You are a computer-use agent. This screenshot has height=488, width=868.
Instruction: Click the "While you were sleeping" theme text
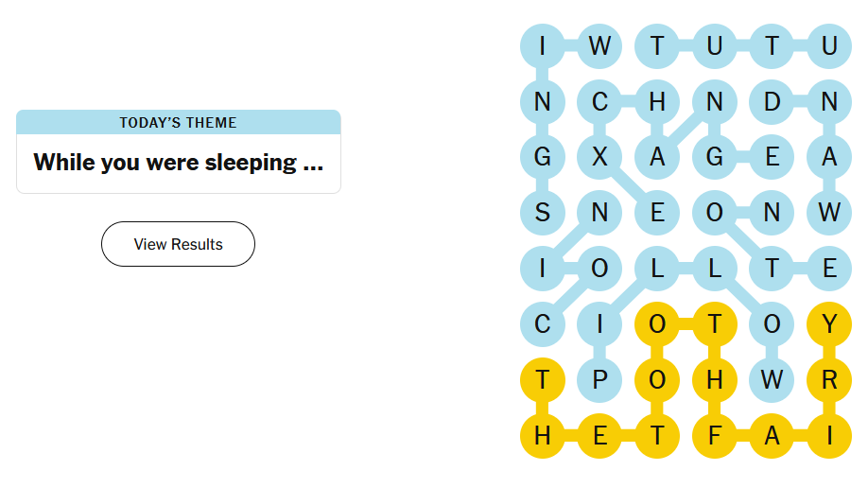tap(178, 163)
